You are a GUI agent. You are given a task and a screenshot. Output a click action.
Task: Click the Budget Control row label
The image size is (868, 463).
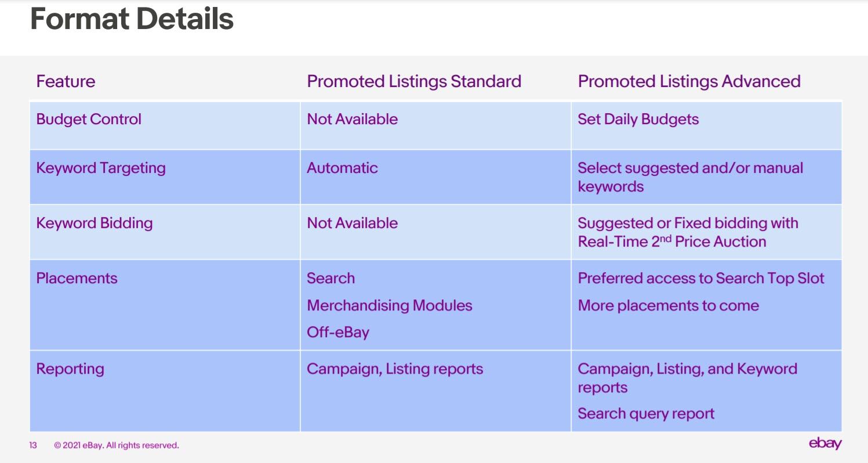tap(89, 119)
